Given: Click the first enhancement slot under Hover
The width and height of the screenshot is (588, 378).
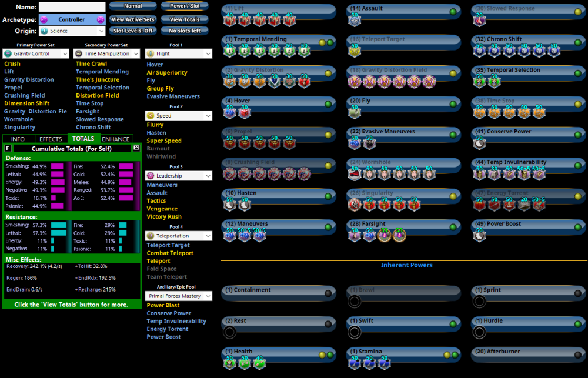Looking at the screenshot, I should 230,113.
